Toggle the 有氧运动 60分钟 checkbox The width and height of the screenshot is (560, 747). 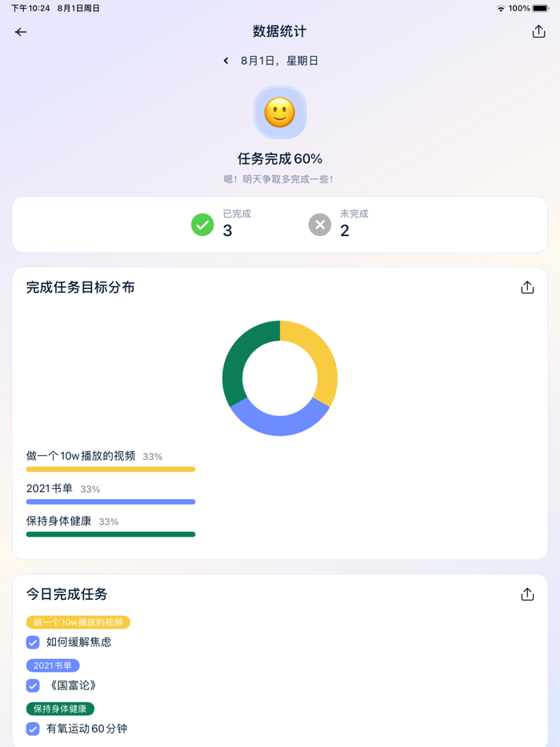click(x=32, y=729)
